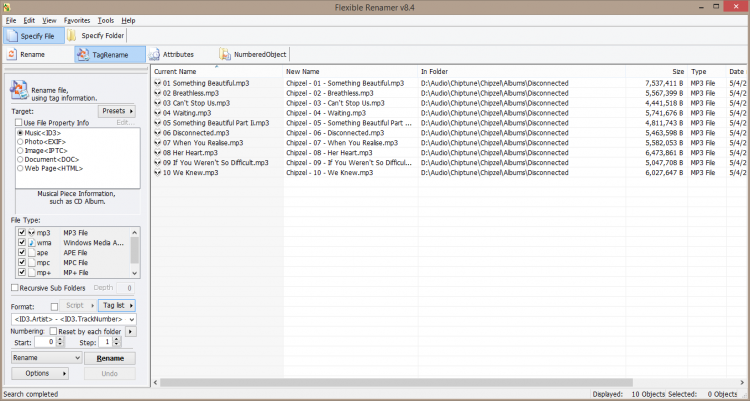The width and height of the screenshot is (750, 401).
Task: Open the Tools menu
Action: [x=106, y=21]
